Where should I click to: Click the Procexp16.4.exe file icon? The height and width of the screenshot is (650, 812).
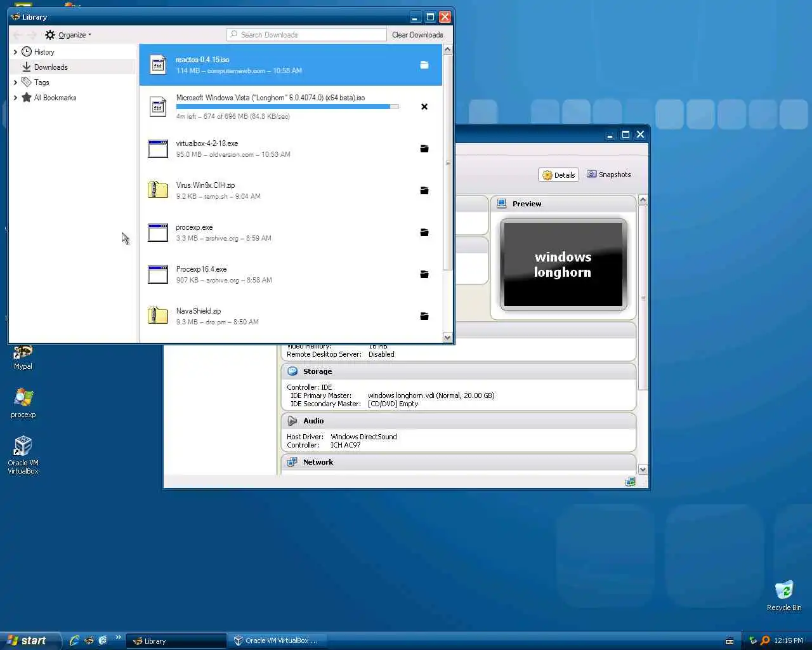(x=158, y=274)
